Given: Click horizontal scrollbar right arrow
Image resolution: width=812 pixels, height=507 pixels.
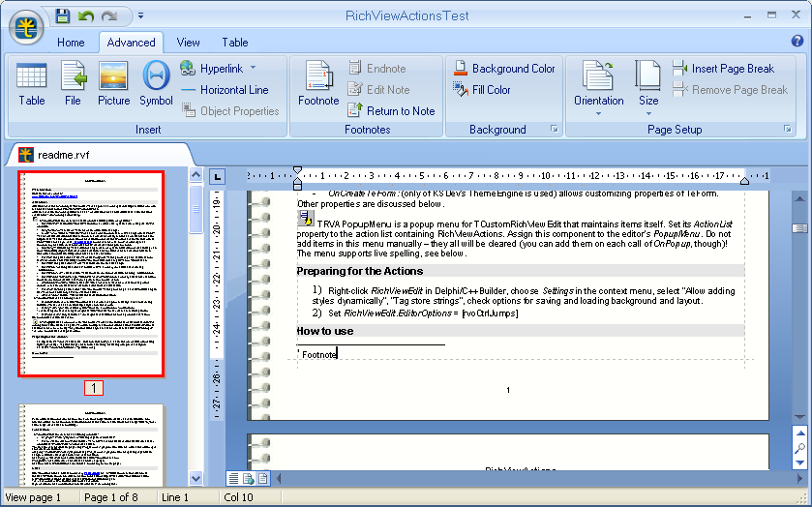Looking at the screenshot, I should (x=801, y=479).
